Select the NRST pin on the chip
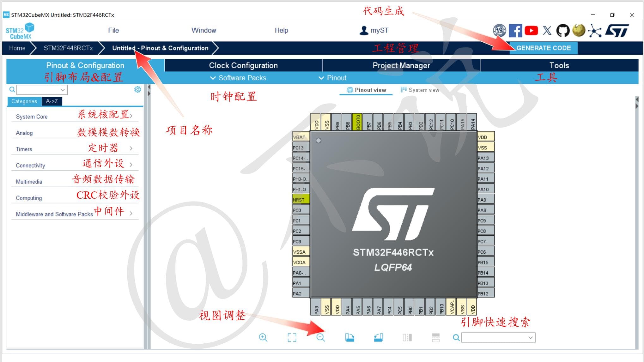644x362 pixels. [x=301, y=200]
